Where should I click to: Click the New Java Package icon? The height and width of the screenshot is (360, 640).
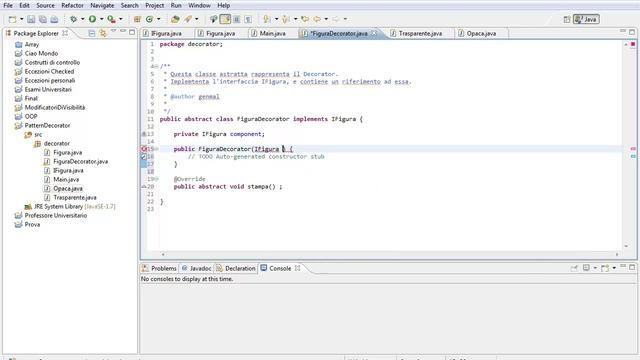point(138,19)
